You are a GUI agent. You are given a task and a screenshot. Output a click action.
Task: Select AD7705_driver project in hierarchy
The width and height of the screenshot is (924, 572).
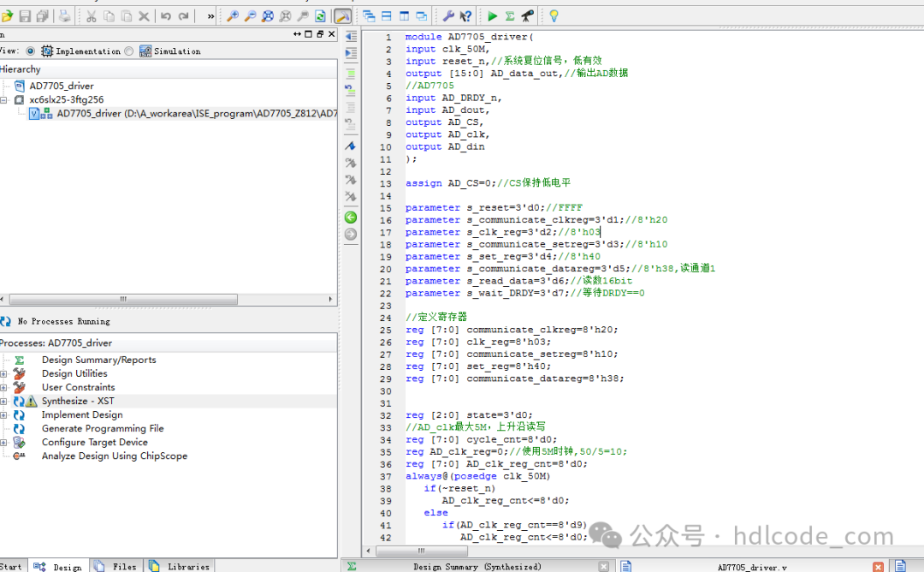click(62, 86)
